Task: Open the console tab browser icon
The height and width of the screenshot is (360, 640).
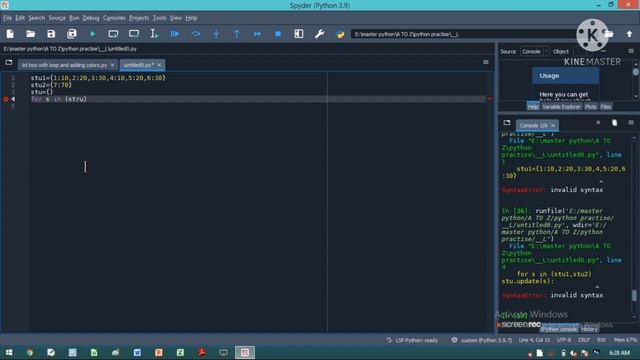Action: (x=507, y=122)
